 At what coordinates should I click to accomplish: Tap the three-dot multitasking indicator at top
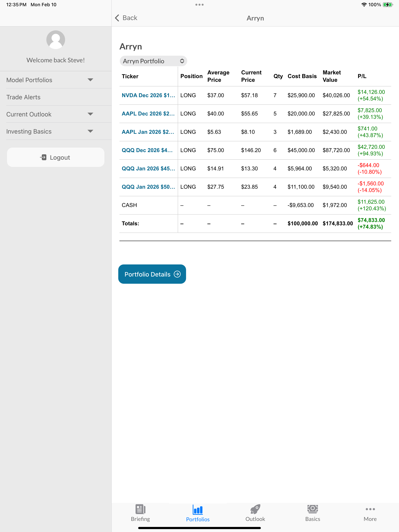click(199, 4)
